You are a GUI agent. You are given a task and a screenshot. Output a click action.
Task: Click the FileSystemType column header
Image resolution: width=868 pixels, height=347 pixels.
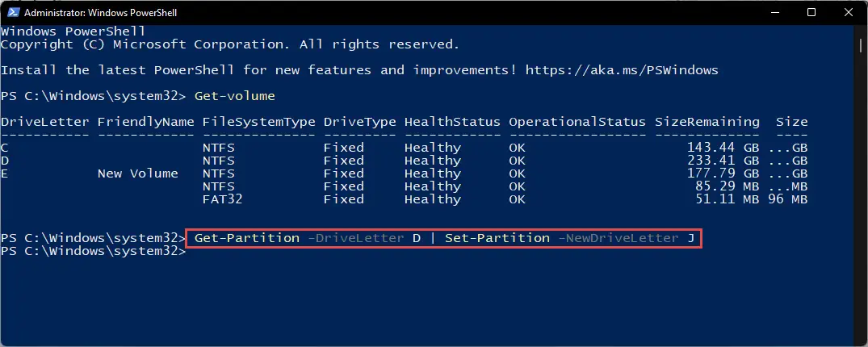pos(259,122)
